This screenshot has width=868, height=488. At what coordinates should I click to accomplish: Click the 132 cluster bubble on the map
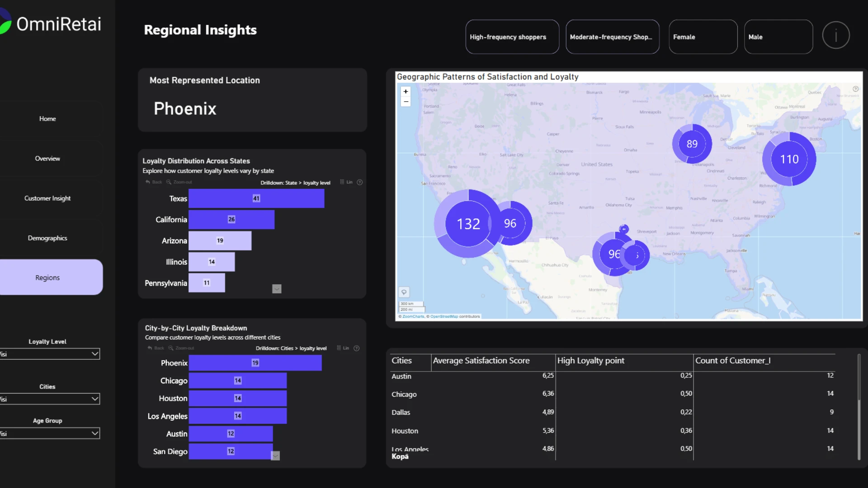click(468, 224)
